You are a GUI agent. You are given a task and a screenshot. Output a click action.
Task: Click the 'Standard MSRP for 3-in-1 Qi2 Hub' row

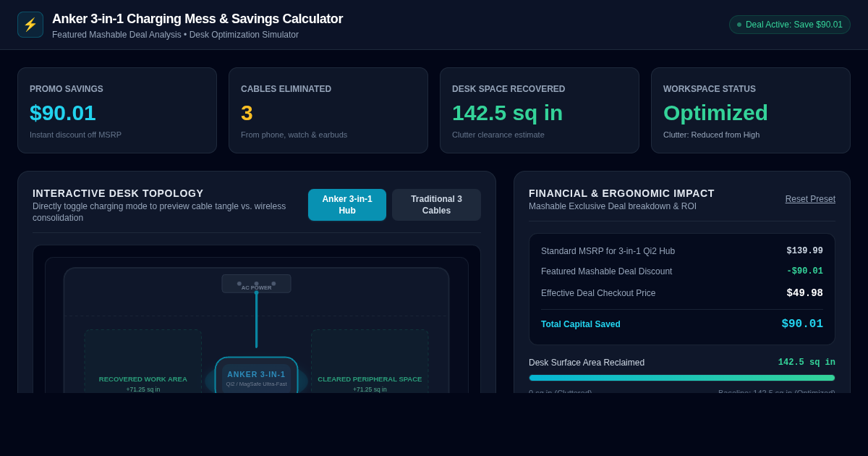[682, 251]
